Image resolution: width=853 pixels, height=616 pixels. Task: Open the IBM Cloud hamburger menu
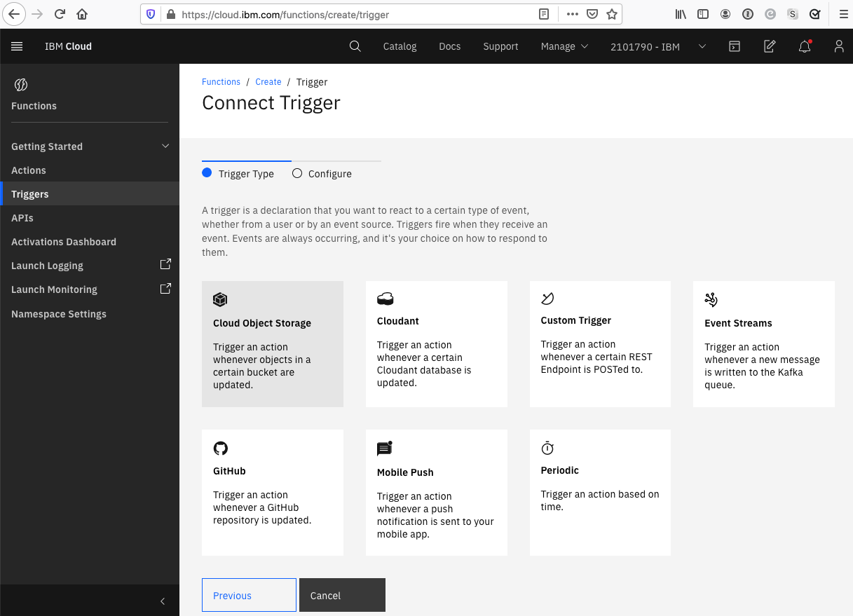pyautogui.click(x=17, y=46)
